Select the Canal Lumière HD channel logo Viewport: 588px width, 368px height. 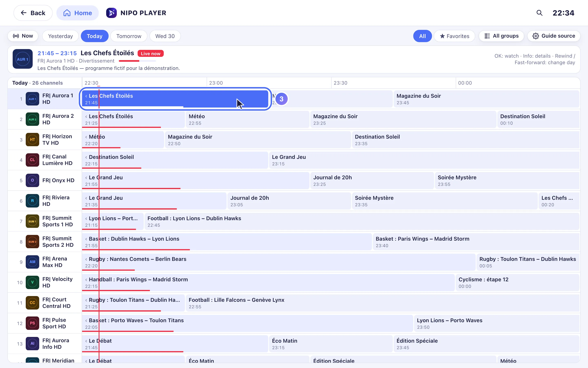click(32, 160)
